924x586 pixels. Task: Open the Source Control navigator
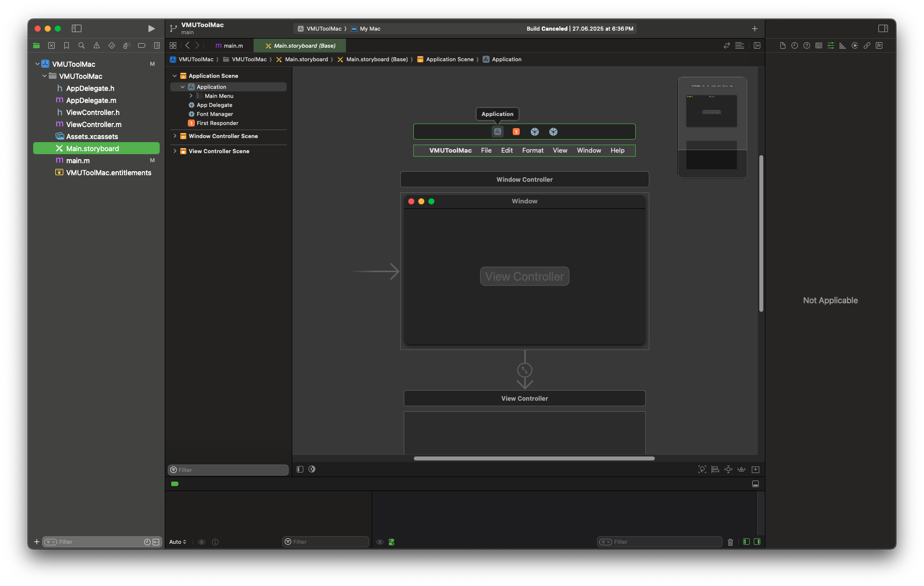51,46
